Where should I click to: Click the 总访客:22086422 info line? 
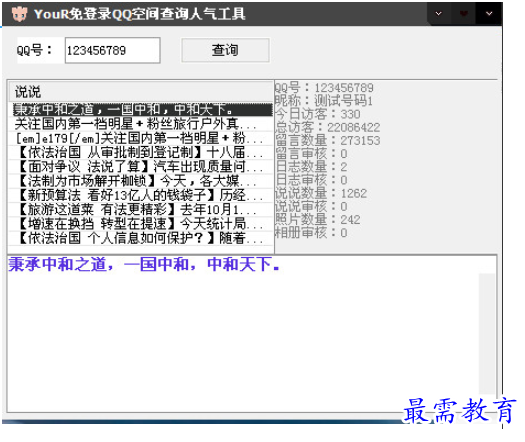327,127
